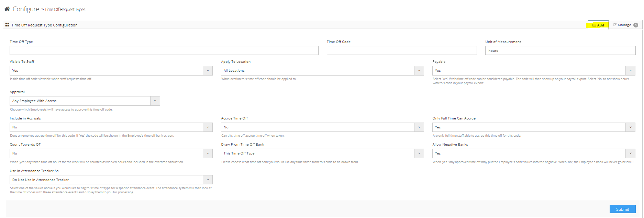
Task: Open the Include in Accruals dropdown
Action: coord(111,127)
